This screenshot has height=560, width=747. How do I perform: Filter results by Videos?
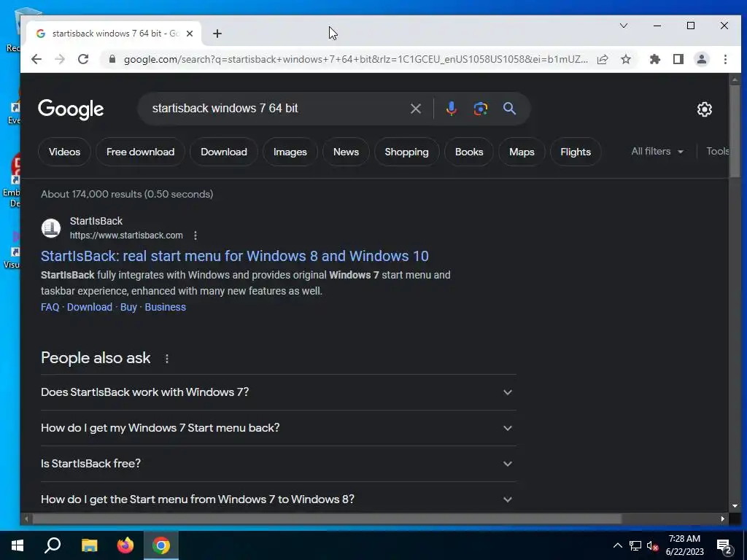coord(64,152)
